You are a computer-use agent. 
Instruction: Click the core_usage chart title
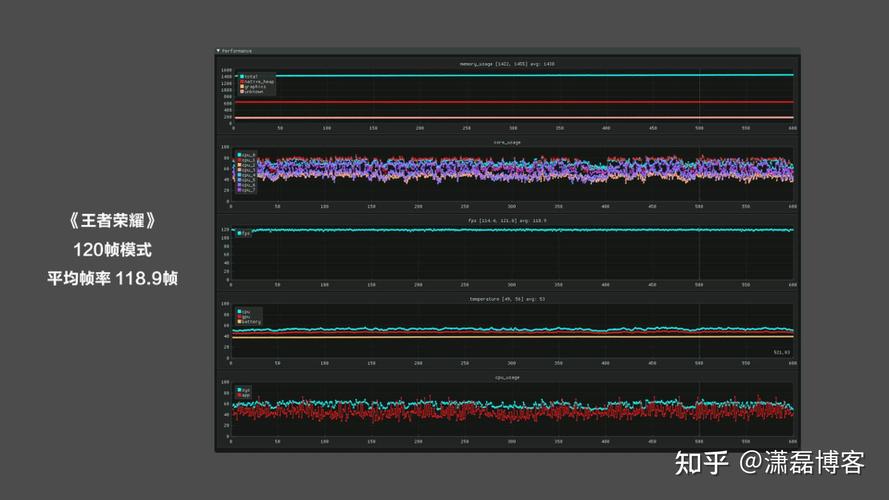pyautogui.click(x=507, y=142)
